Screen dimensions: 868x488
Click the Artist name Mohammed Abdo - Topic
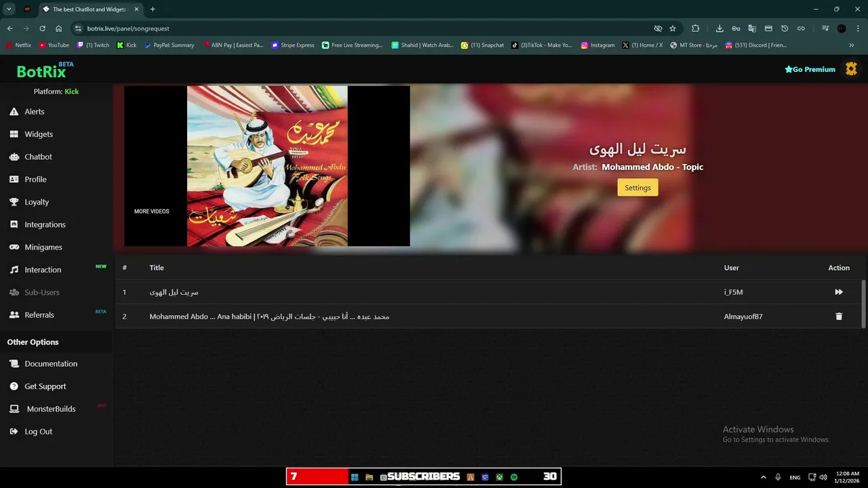[652, 167]
